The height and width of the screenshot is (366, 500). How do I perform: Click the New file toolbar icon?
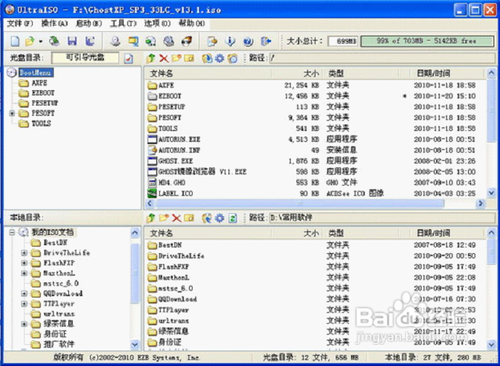click(15, 41)
